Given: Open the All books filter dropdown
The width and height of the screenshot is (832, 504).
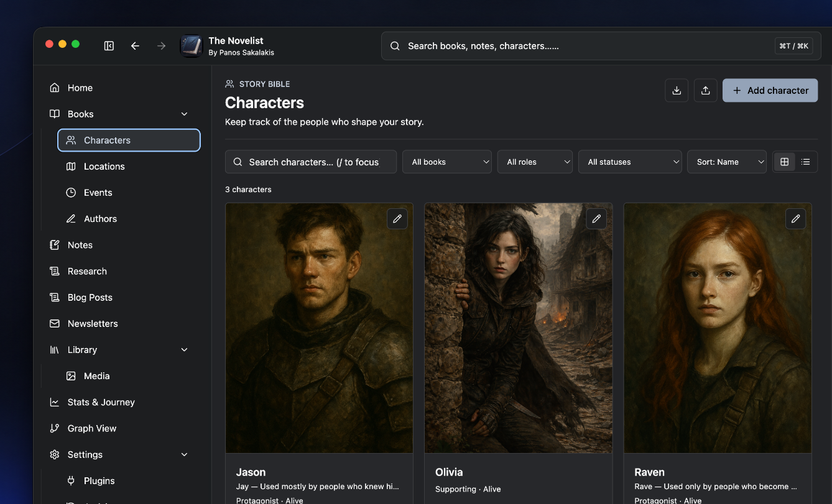Looking at the screenshot, I should click(x=447, y=162).
